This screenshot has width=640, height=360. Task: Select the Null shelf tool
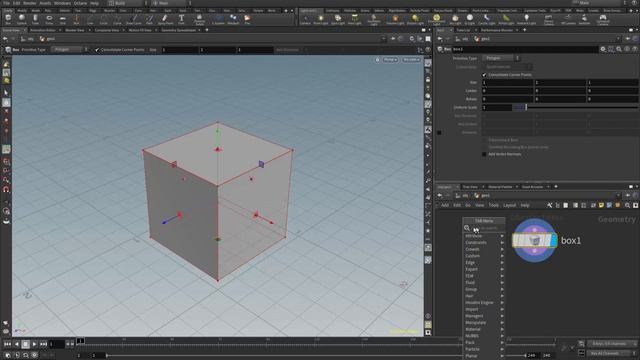point(76,19)
